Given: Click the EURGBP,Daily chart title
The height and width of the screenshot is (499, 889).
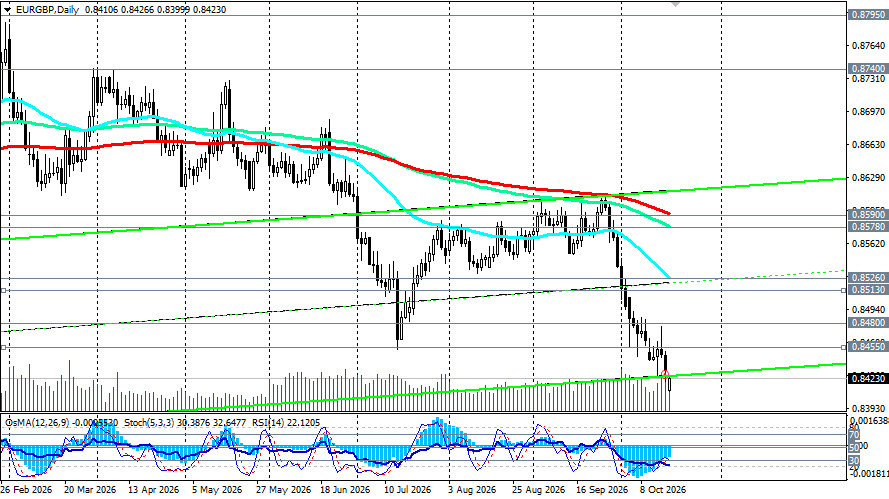Looking at the screenshot, I should (47, 10).
